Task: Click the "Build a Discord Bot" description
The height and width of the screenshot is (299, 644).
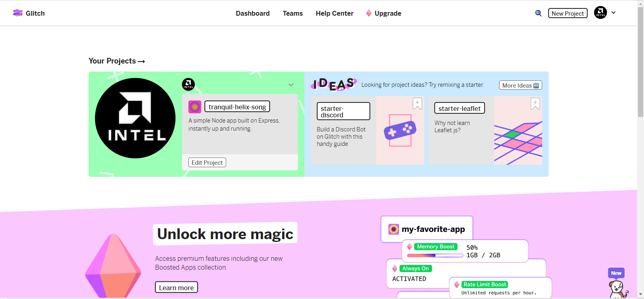Action: 341,137
